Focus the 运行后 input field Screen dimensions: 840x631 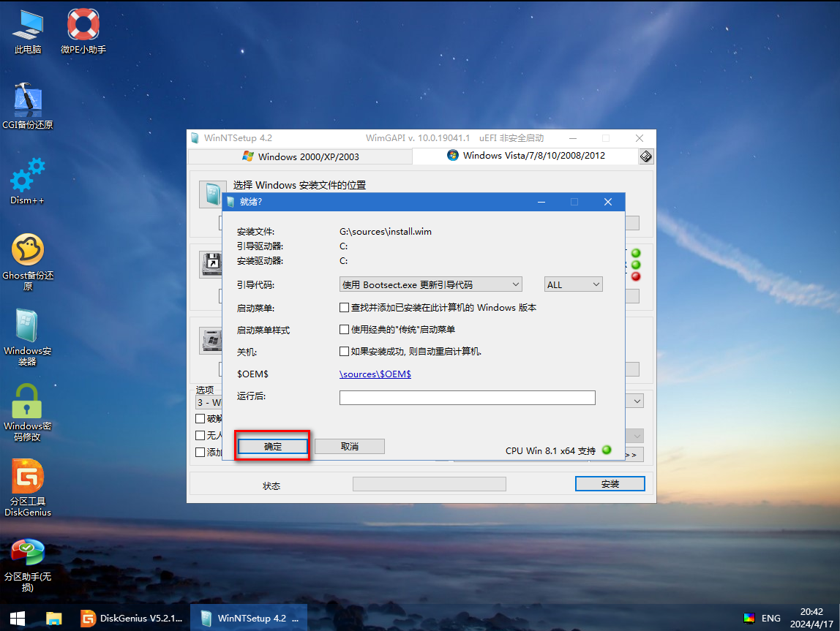click(x=467, y=398)
